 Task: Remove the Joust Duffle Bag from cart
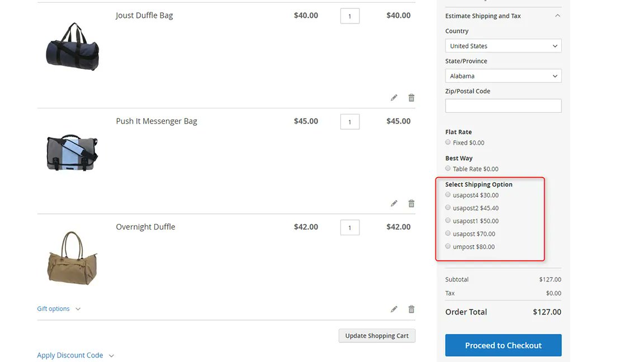click(x=411, y=97)
